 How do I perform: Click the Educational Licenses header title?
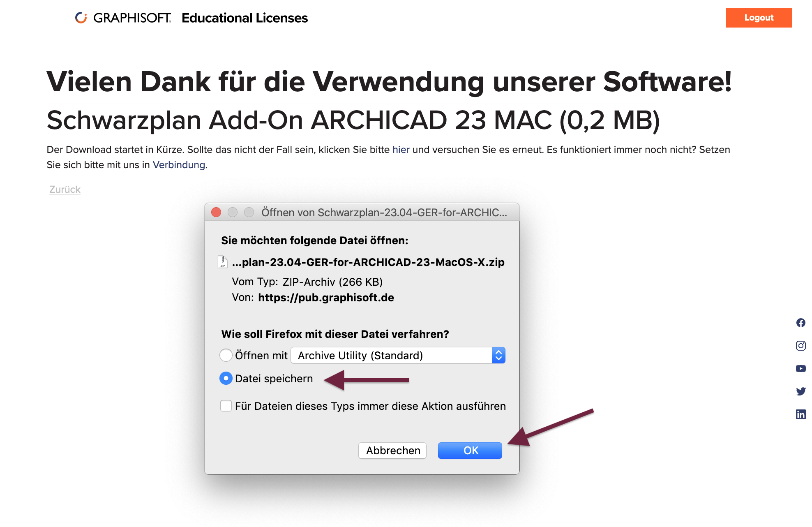point(245,18)
